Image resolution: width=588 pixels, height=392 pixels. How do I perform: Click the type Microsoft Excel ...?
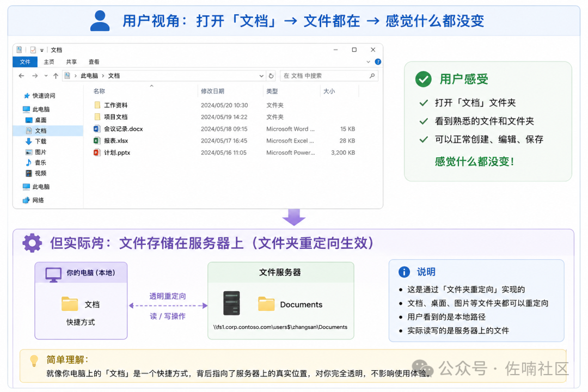click(290, 140)
